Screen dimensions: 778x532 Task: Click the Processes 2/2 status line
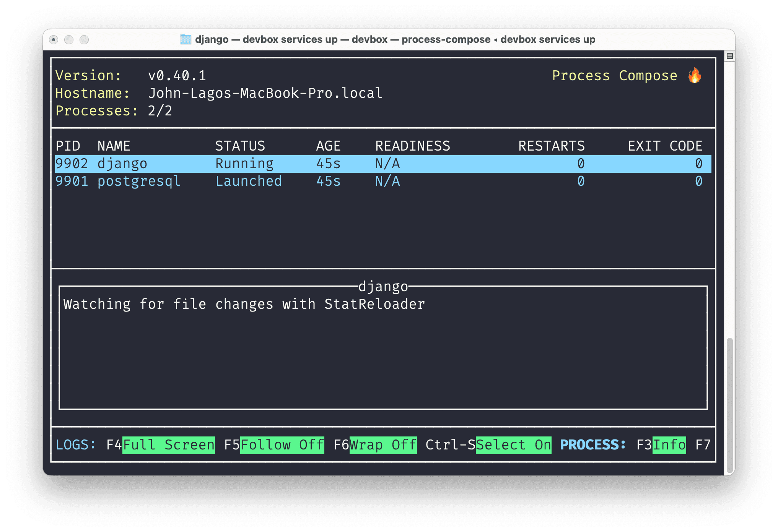[x=113, y=111]
